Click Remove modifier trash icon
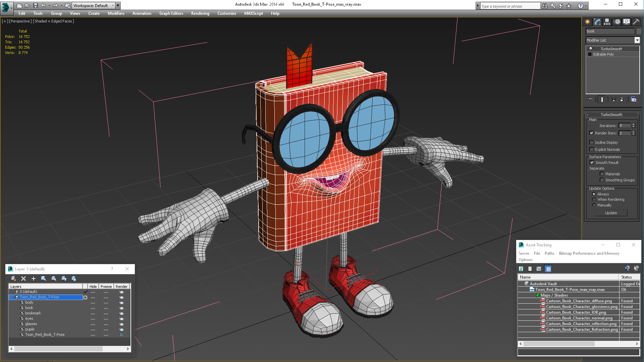The image size is (644, 362). tap(622, 100)
